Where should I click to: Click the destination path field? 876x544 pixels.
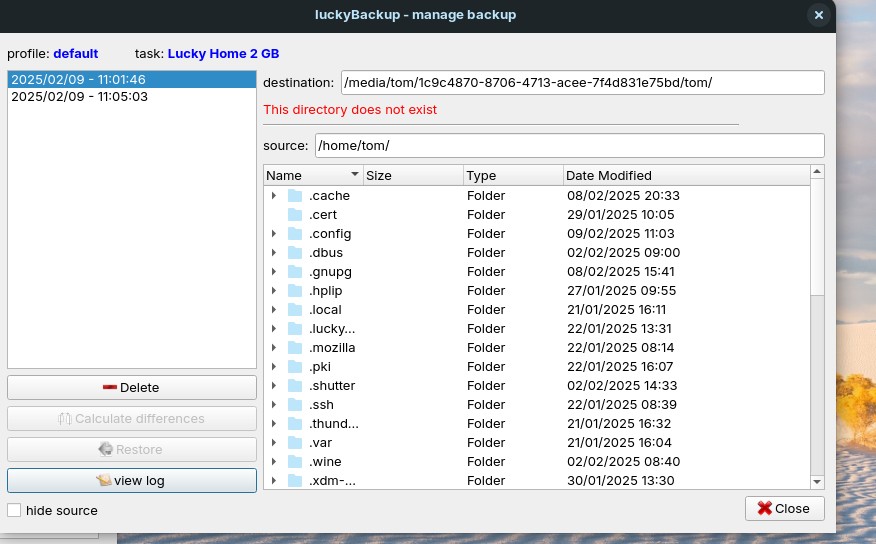pyautogui.click(x=583, y=83)
